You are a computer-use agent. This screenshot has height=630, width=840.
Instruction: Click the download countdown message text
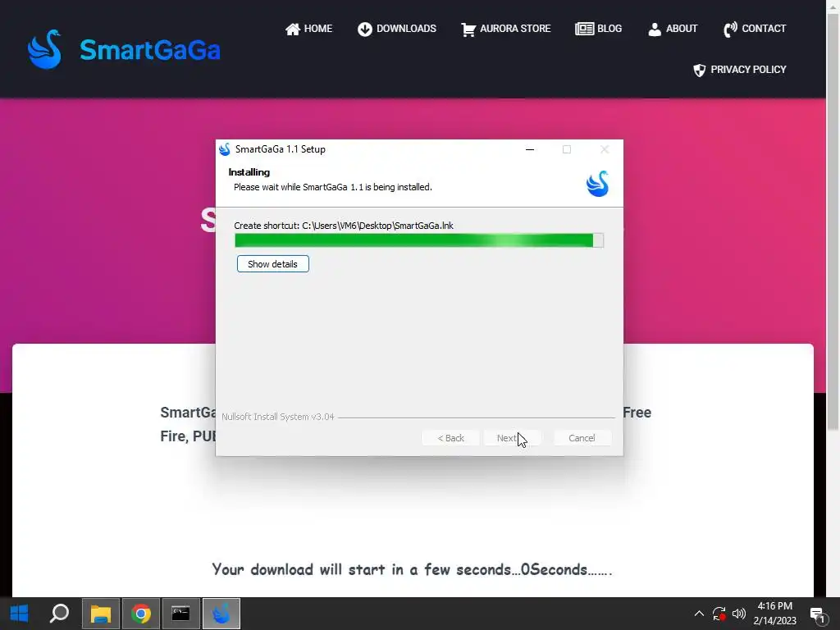click(412, 569)
